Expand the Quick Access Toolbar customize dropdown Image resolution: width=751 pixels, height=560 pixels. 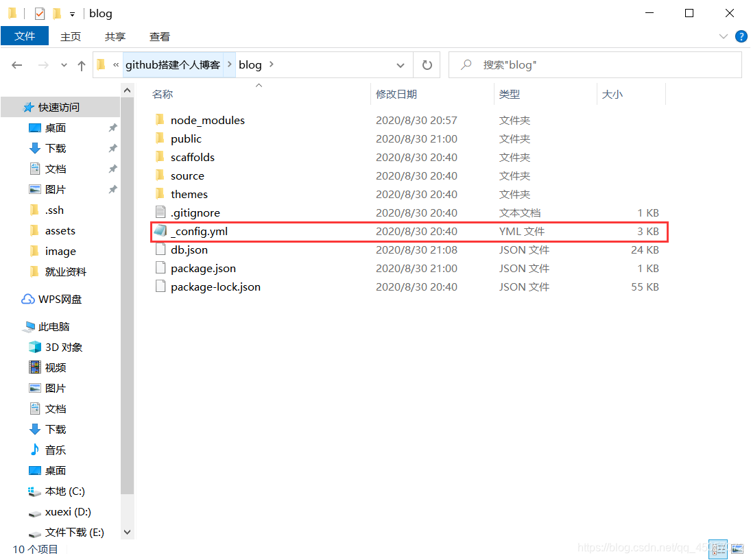tap(71, 12)
